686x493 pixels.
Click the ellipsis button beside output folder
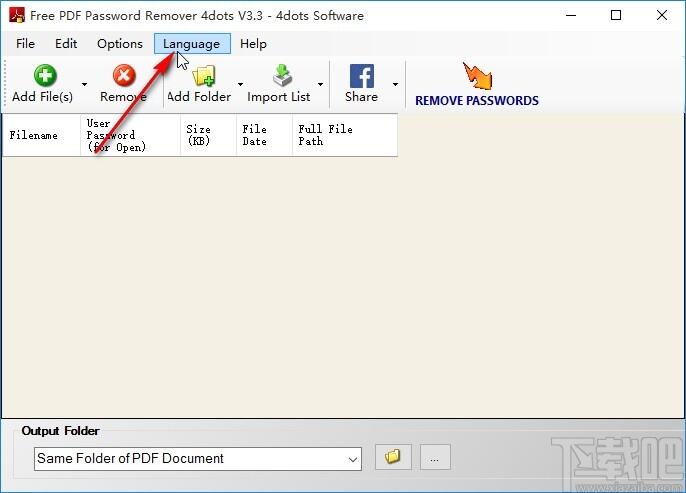(x=435, y=457)
